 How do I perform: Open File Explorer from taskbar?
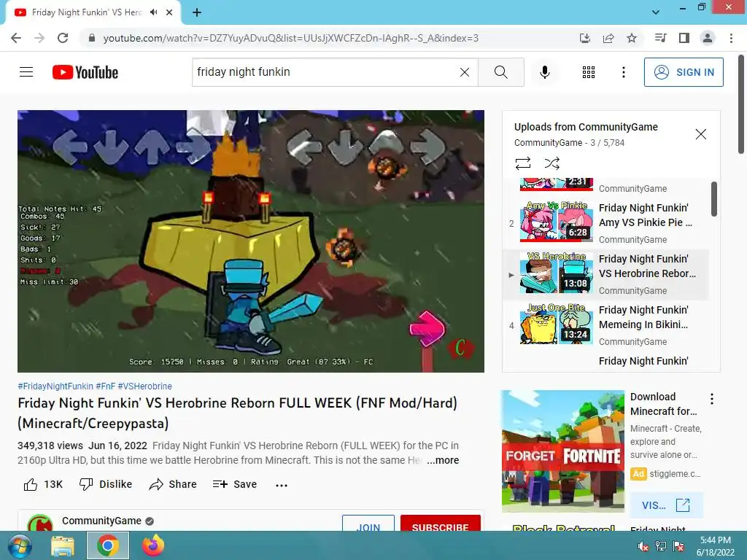(x=63, y=545)
